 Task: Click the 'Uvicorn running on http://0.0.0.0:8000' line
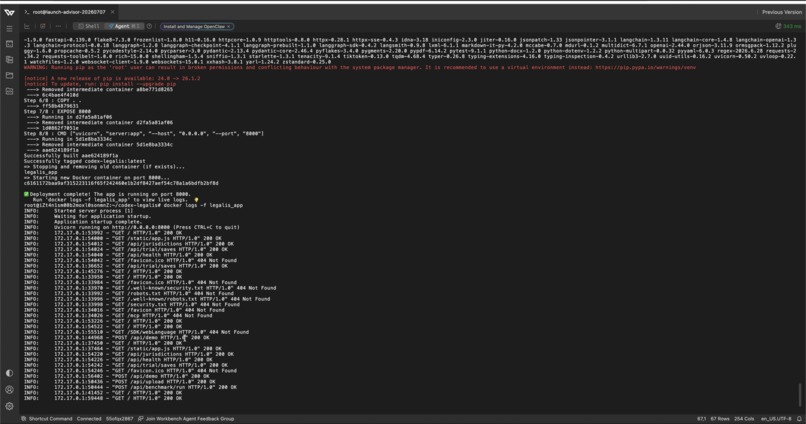pyautogui.click(x=132, y=227)
